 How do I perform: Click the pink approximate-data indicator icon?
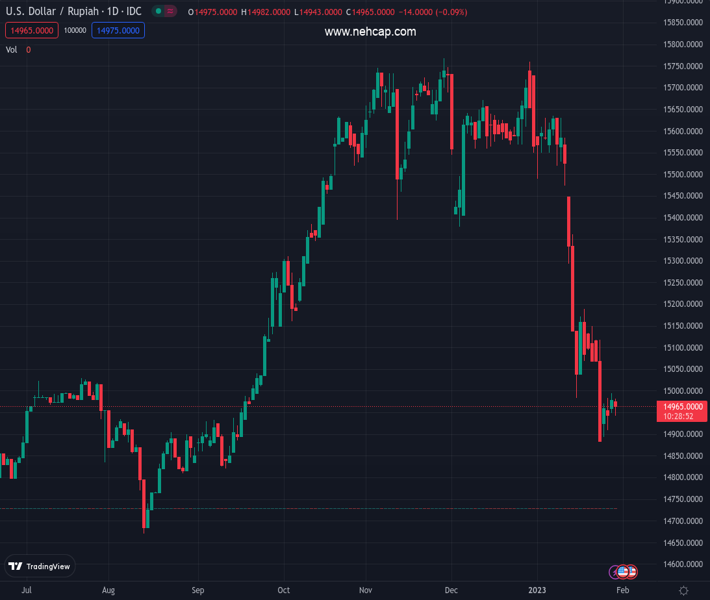click(170, 11)
